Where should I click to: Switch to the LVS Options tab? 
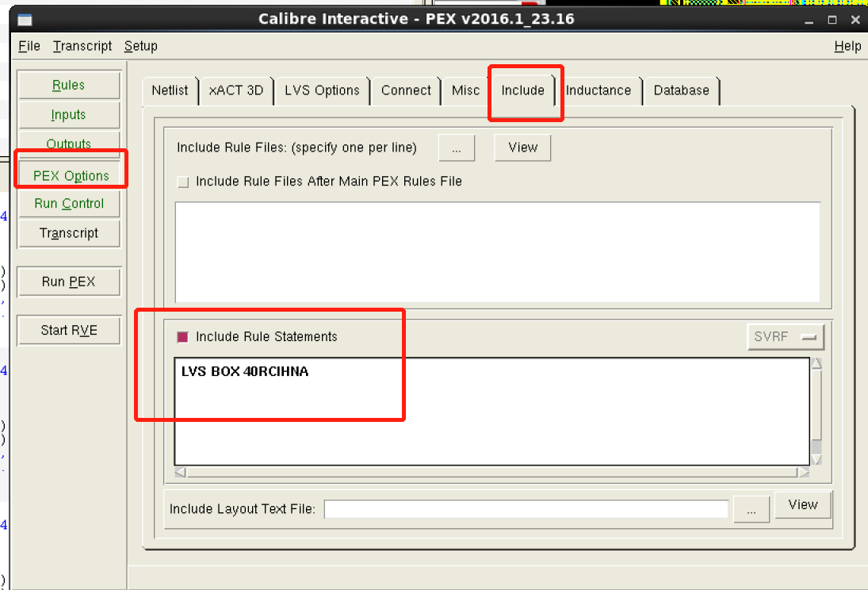(x=322, y=90)
